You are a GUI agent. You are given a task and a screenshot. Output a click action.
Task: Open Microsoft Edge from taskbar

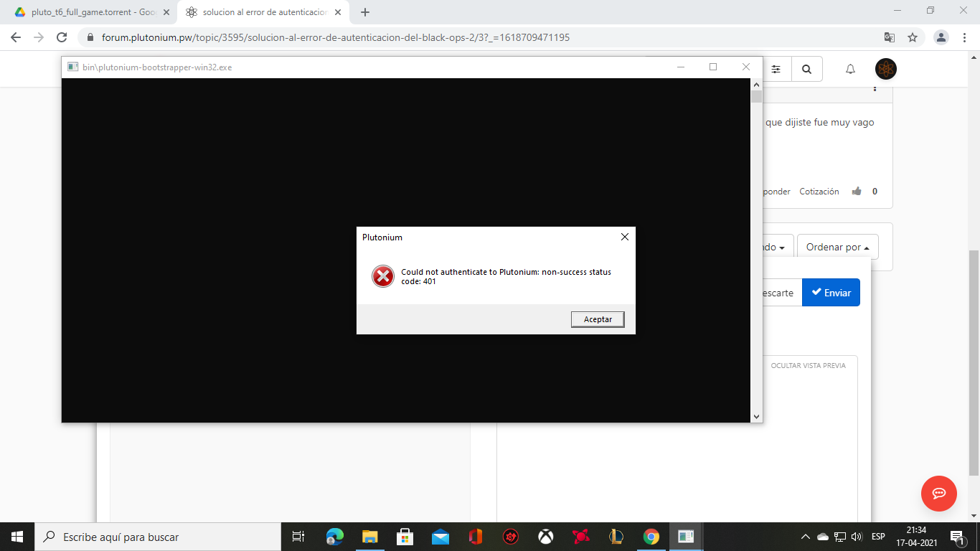tap(334, 537)
